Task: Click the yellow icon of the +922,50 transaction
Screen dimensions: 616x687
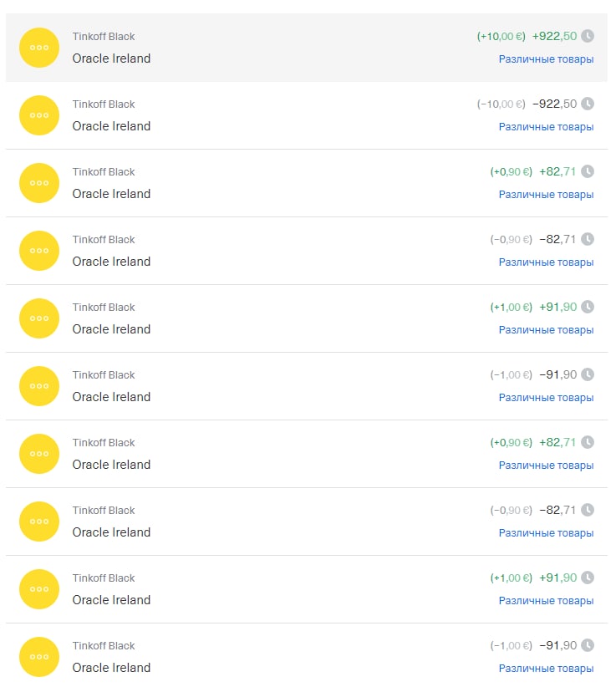Action: 39,48
